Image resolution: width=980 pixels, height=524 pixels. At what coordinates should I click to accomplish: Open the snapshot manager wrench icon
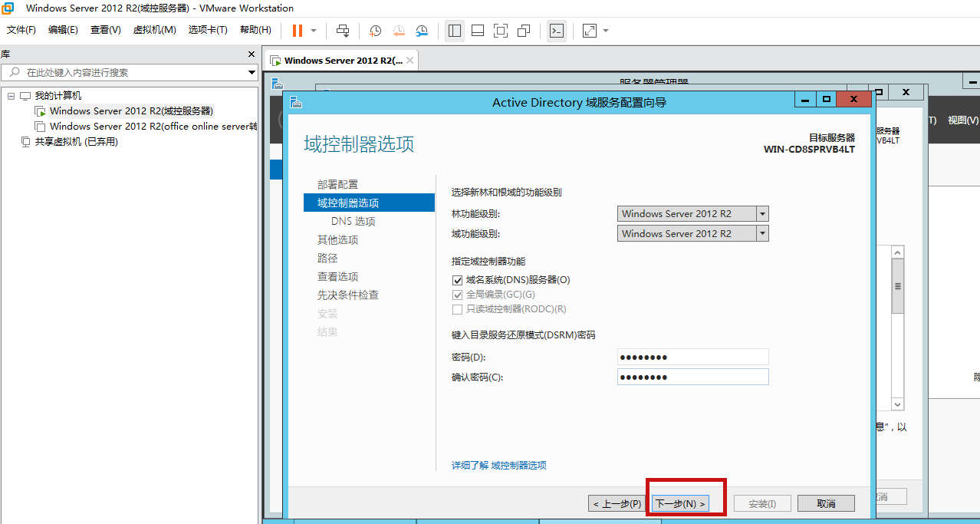point(422,31)
